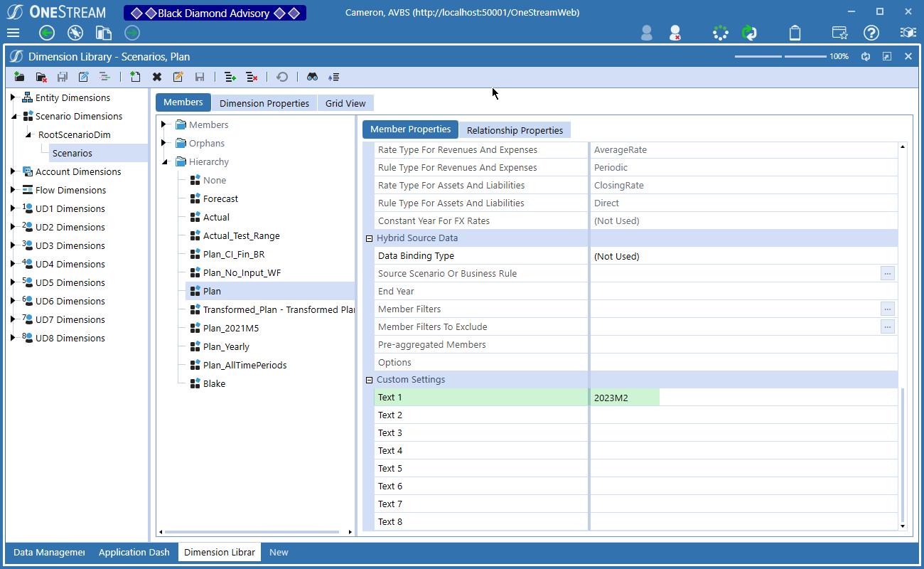Image resolution: width=924 pixels, height=569 pixels.
Task: Switch to Data Management bottom tab
Action: (48, 552)
